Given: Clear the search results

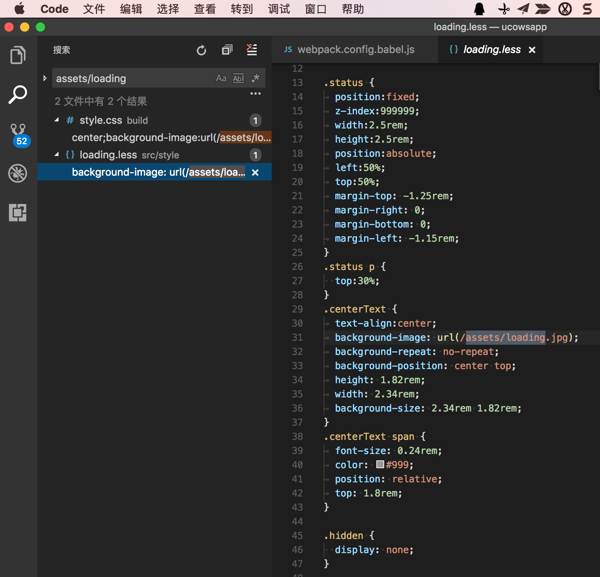Looking at the screenshot, I should click(252, 50).
